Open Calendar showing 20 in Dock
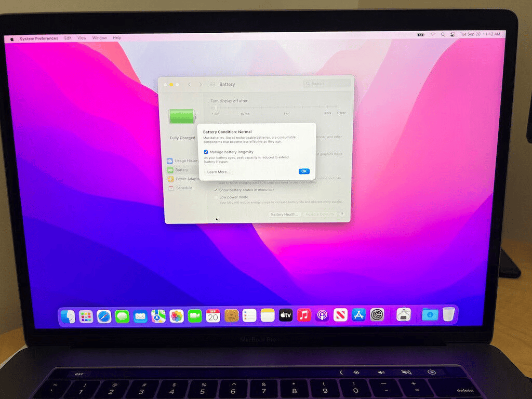The image size is (532, 399). coord(212,316)
